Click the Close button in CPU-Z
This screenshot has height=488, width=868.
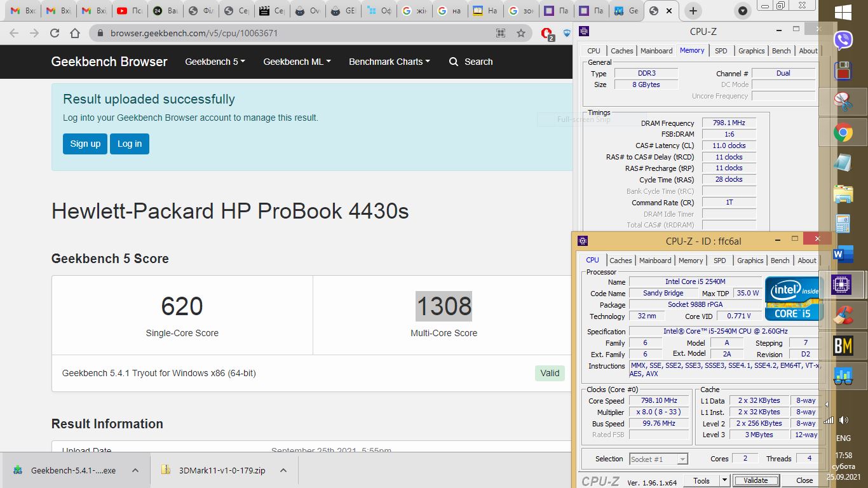pos(804,480)
